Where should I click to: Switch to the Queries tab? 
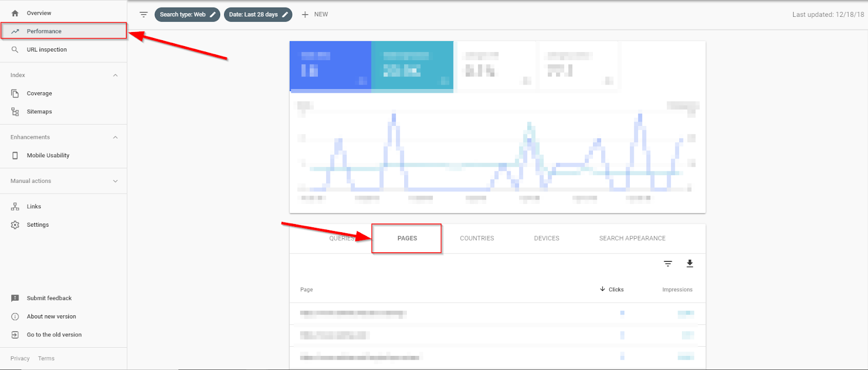coord(342,238)
